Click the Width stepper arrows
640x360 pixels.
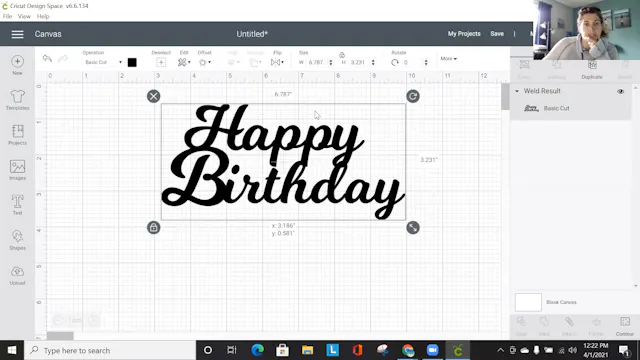click(331, 62)
